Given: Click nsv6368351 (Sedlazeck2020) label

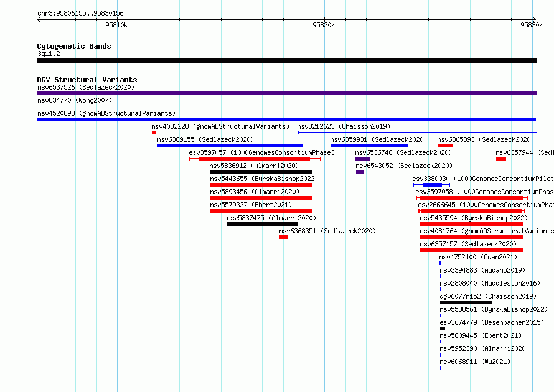Looking at the screenshot, I should (327, 231).
